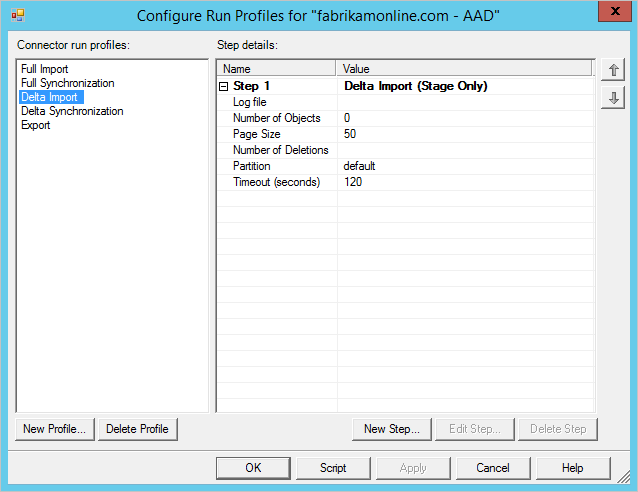Move the step up with the up arrow
Viewport: 638px width, 492px height.
(613, 70)
